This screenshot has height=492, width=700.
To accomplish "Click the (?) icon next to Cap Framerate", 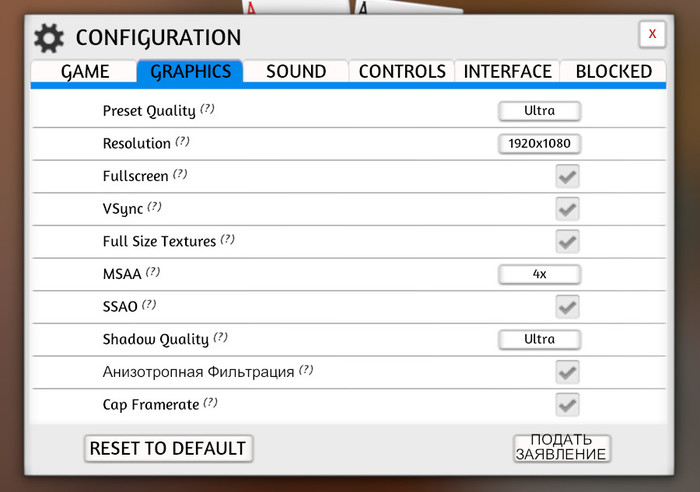I will [x=210, y=403].
